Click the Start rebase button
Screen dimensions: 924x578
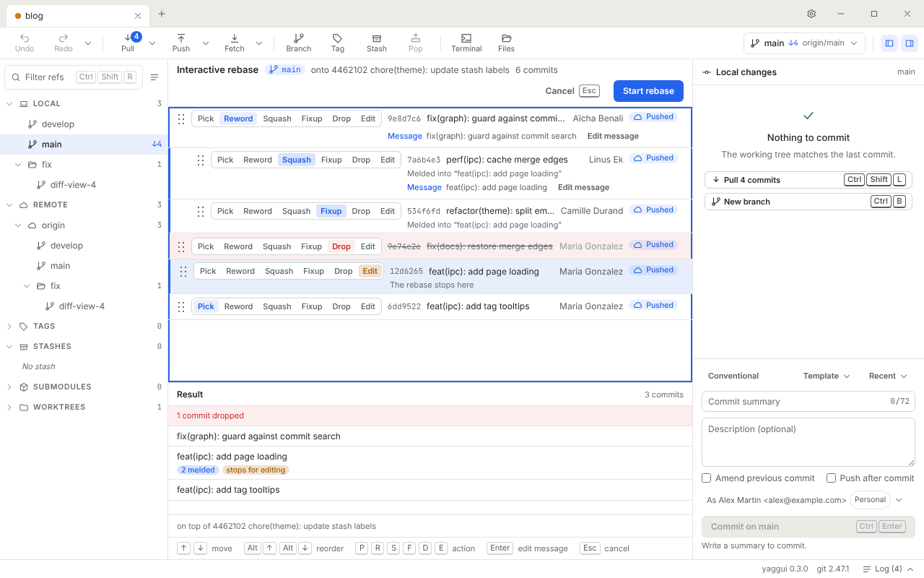[x=648, y=91]
